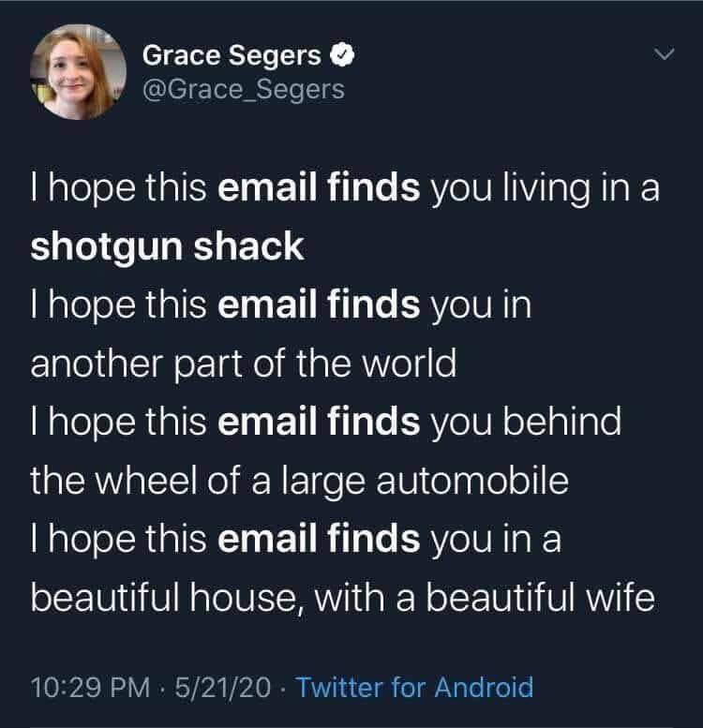Click the word "behind" in the tweet

point(562,421)
